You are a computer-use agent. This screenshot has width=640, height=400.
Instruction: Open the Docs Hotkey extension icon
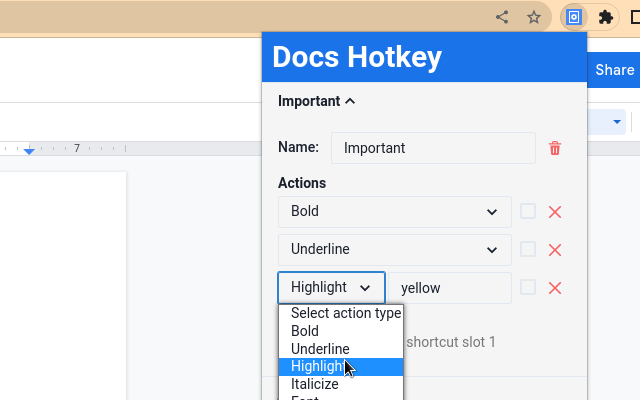point(574,17)
